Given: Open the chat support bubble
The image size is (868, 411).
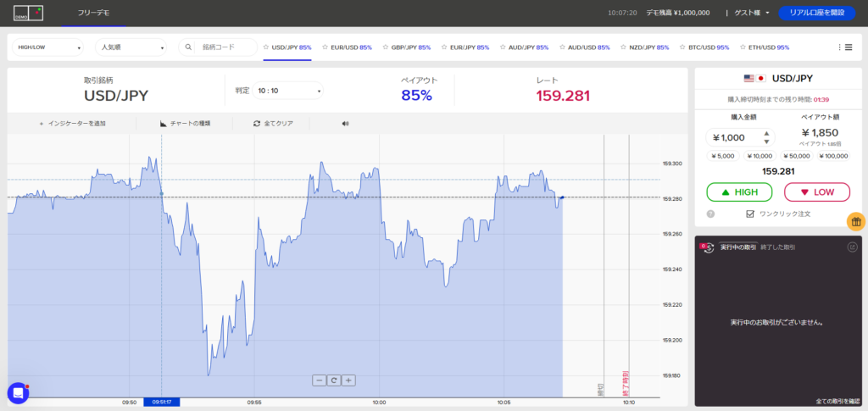Looking at the screenshot, I should click(x=18, y=393).
